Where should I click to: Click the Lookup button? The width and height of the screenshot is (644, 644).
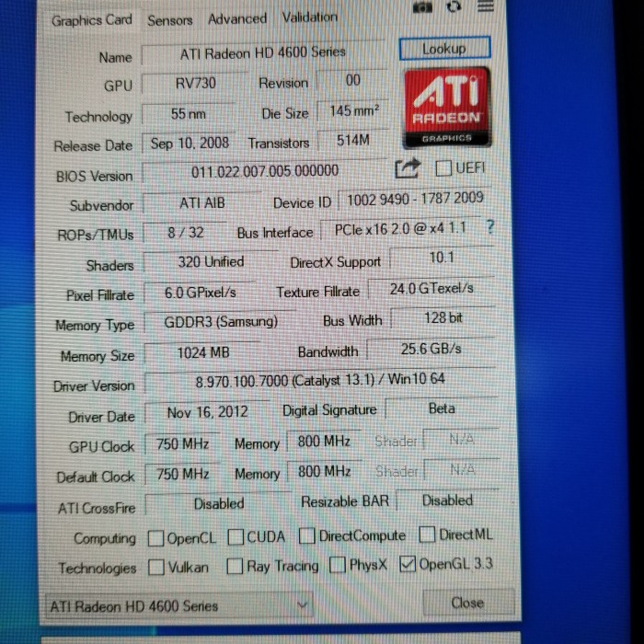click(x=444, y=49)
